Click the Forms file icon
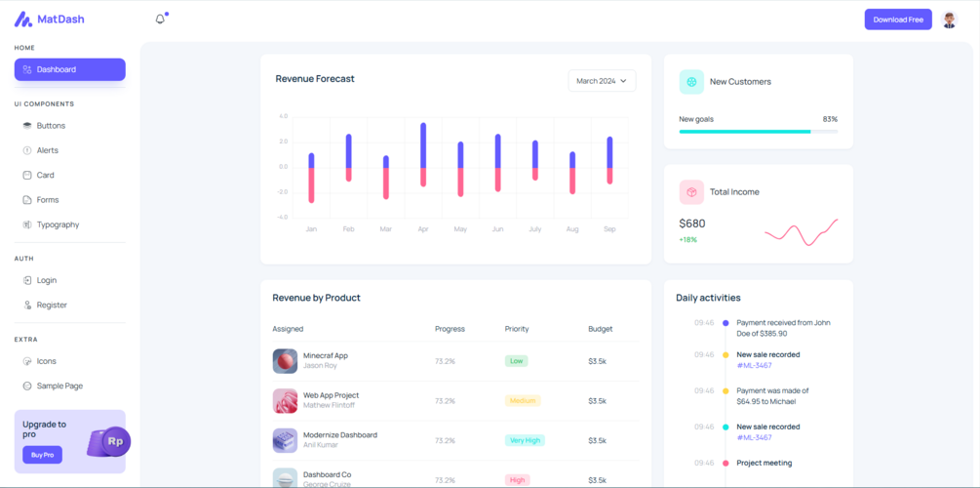980x488 pixels. 27,200
